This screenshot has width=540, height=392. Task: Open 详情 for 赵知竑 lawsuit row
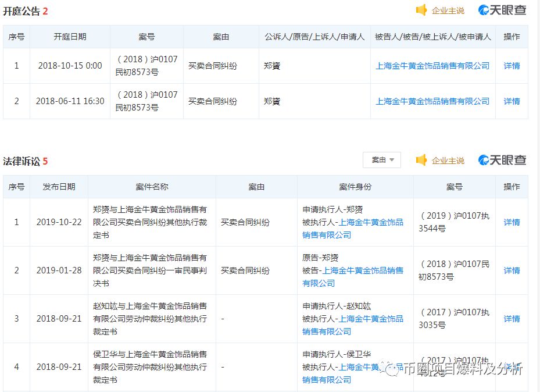pyautogui.click(x=512, y=319)
